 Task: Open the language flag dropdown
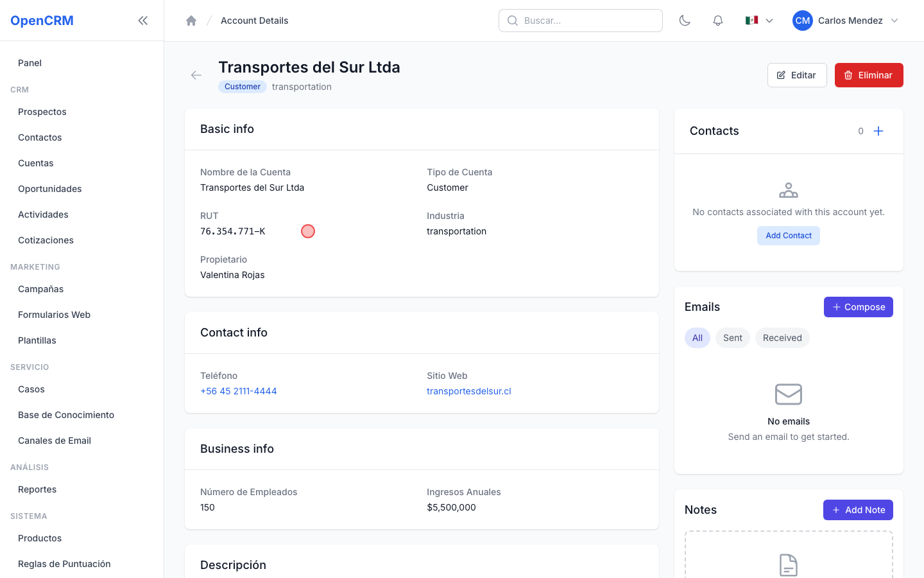(759, 21)
